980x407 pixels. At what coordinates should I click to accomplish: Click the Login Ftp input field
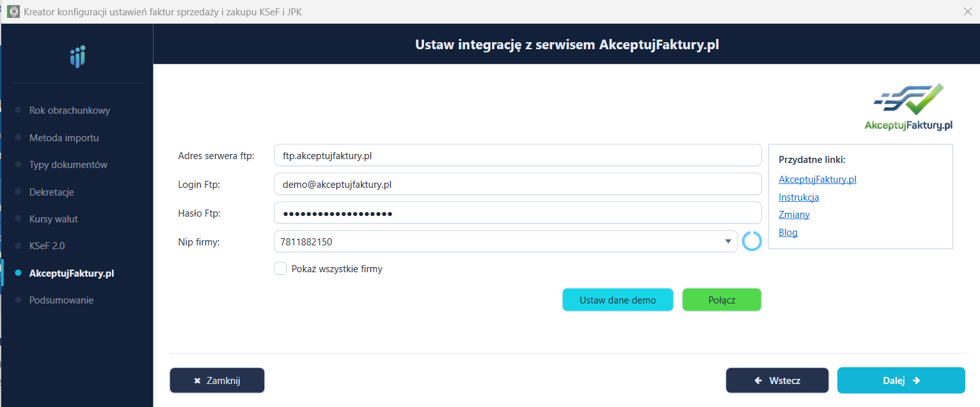tap(518, 184)
